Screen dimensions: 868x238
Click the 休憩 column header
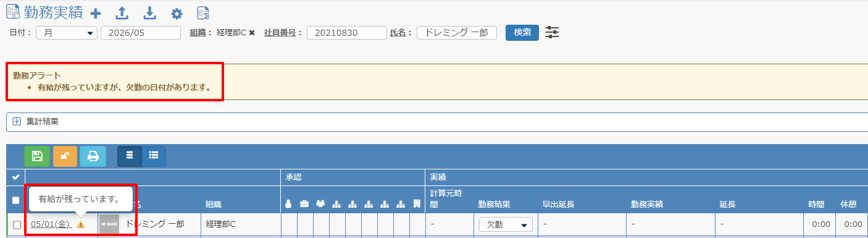(x=849, y=203)
